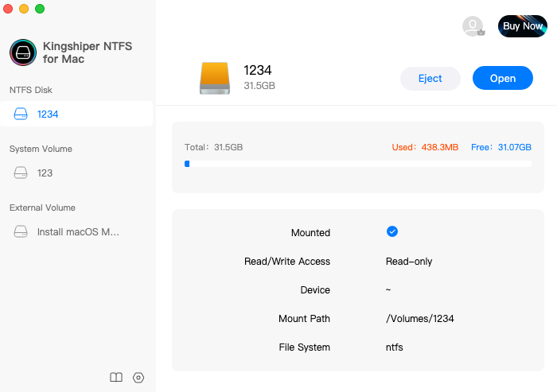Eject the 1234 disk
This screenshot has height=392, width=557.
(430, 79)
